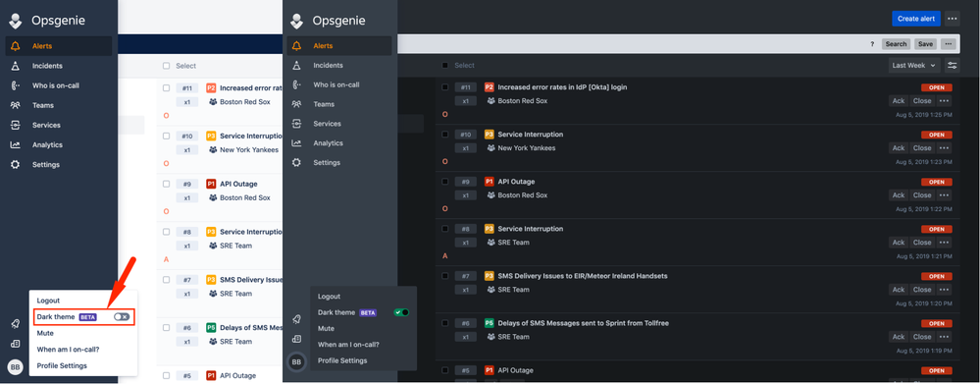This screenshot has width=980, height=384.
Task: Click P2 priority badge on dark alert #11
Action: 490,87
